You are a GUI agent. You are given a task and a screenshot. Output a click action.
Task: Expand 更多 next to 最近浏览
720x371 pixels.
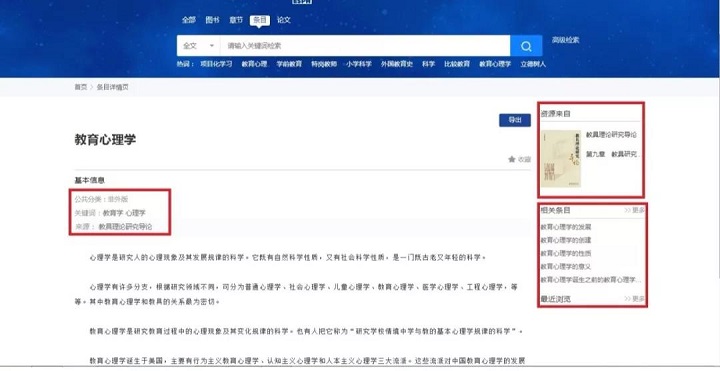pyautogui.click(x=635, y=299)
